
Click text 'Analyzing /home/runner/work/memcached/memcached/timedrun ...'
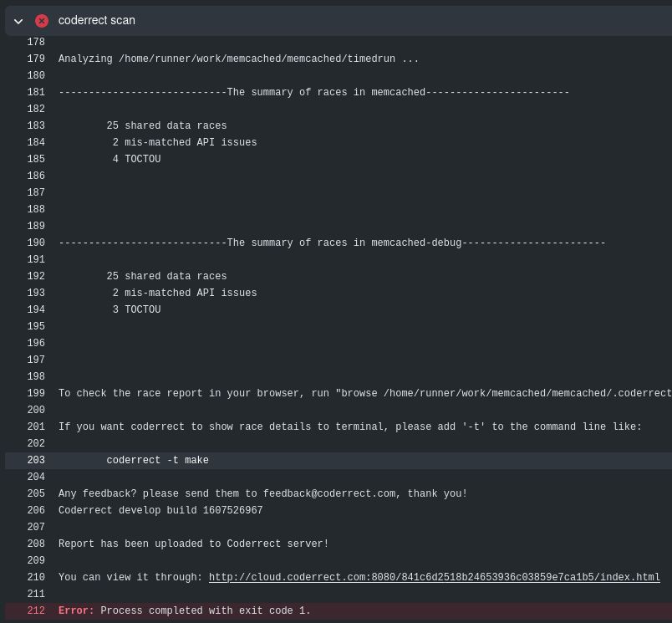pyautogui.click(x=238, y=59)
